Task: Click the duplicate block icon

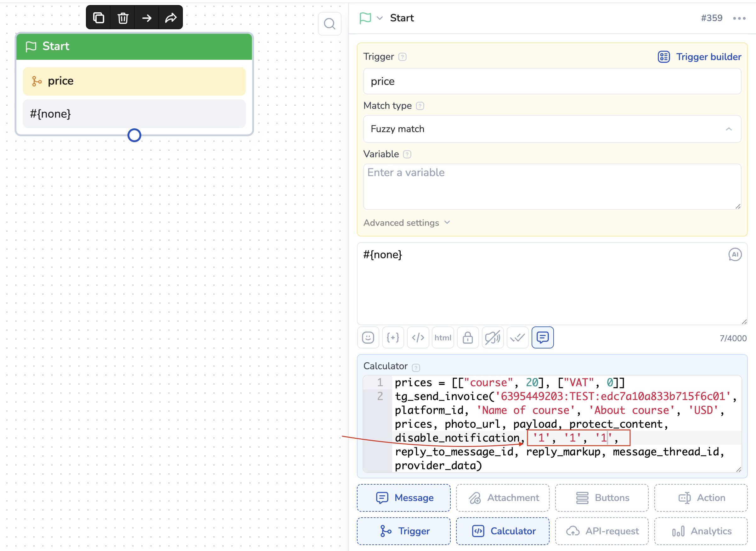Action: [99, 18]
